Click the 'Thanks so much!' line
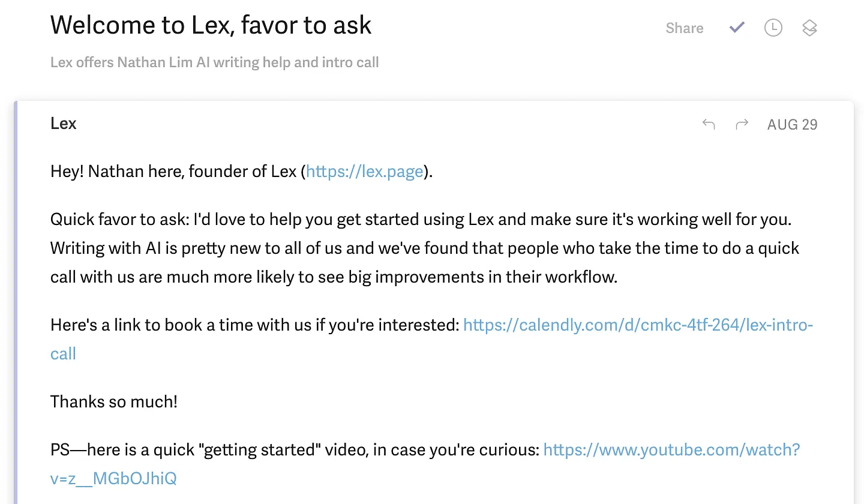864x504 pixels. click(114, 401)
